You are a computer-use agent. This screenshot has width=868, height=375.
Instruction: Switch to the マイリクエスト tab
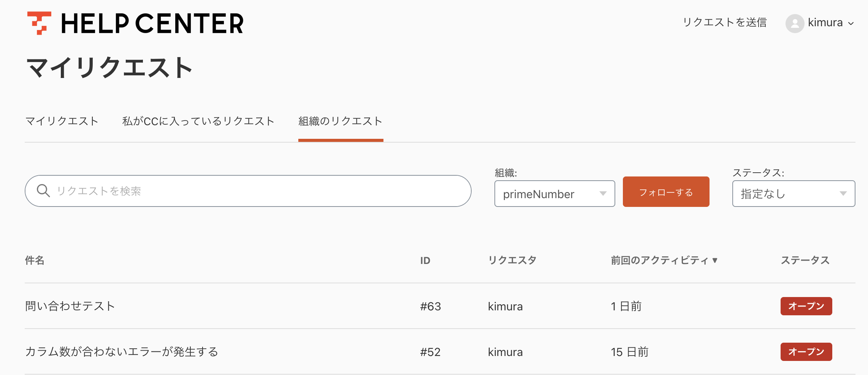coord(62,121)
